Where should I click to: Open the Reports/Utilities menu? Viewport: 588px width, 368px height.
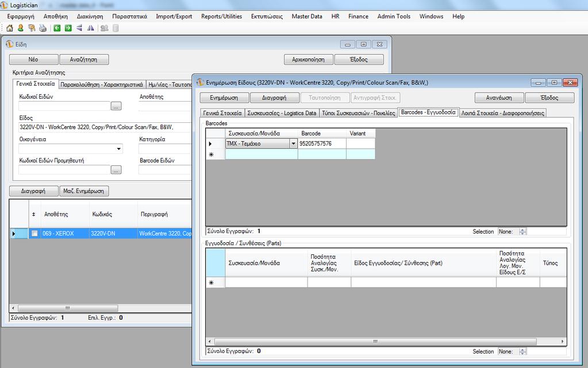pos(222,17)
